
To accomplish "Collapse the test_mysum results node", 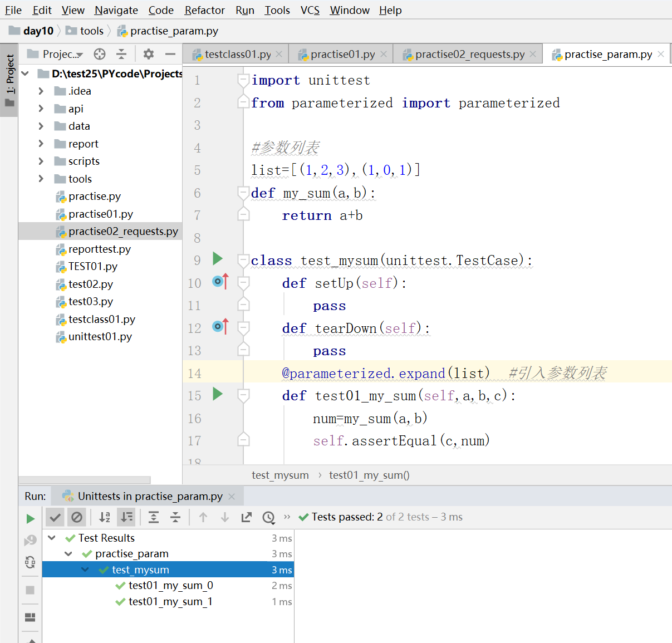I will click(x=85, y=570).
